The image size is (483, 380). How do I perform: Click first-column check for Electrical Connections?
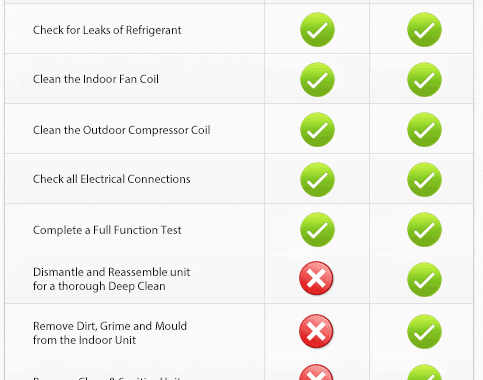[317, 180]
